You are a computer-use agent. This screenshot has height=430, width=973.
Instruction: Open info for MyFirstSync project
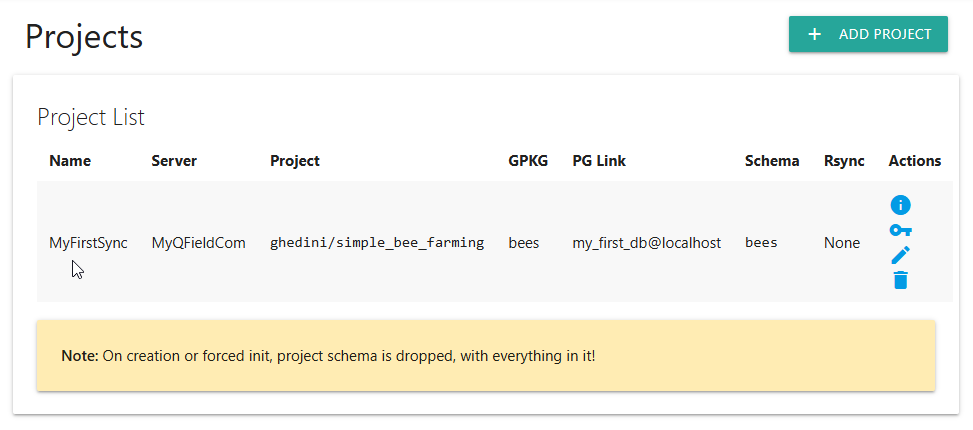tap(900, 205)
